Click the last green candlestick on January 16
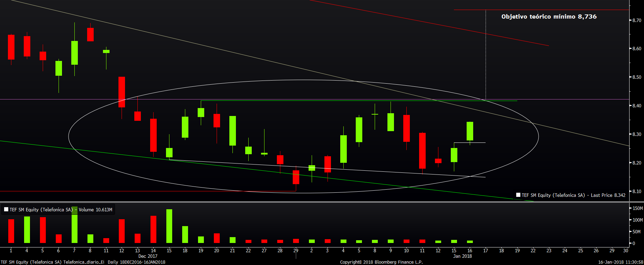The image size is (644, 265). pyautogui.click(x=470, y=131)
